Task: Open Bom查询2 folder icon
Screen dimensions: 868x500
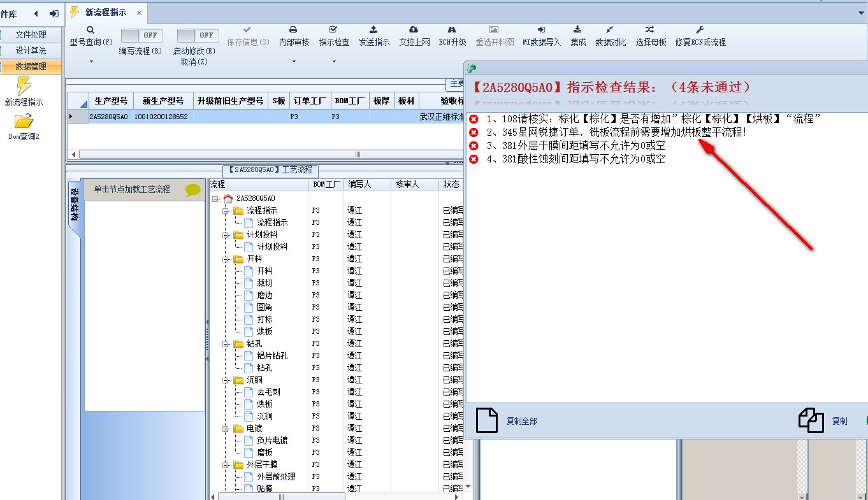Action: click(24, 121)
